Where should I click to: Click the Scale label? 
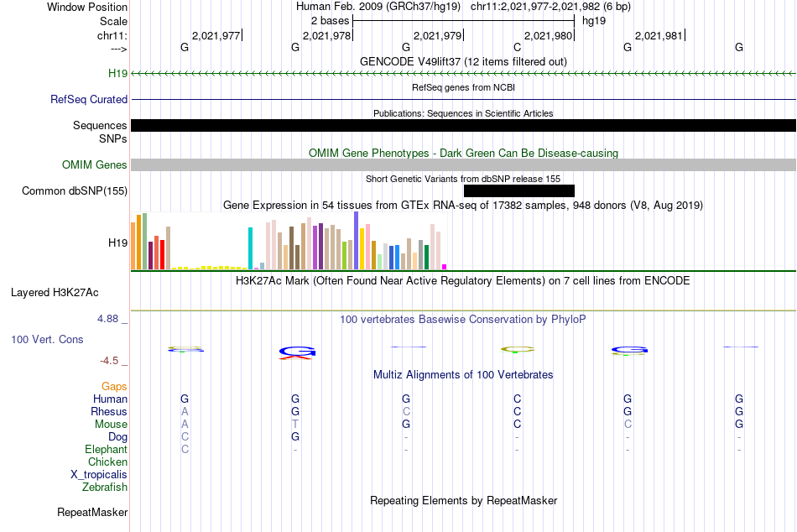tap(113, 21)
